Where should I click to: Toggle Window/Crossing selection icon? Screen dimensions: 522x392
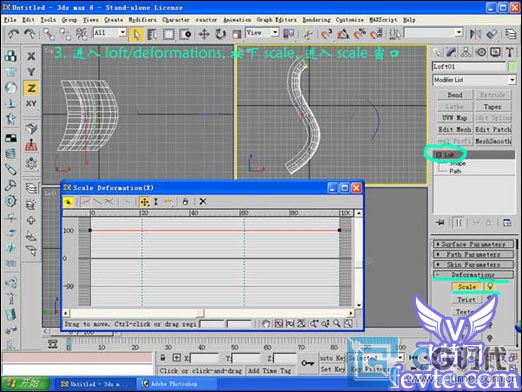(x=185, y=34)
